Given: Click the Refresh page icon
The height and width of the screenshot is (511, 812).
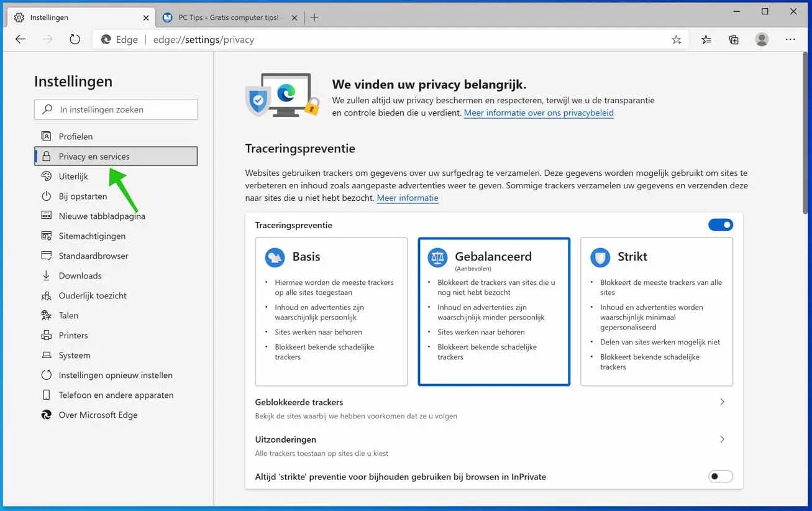Looking at the screenshot, I should click(75, 39).
